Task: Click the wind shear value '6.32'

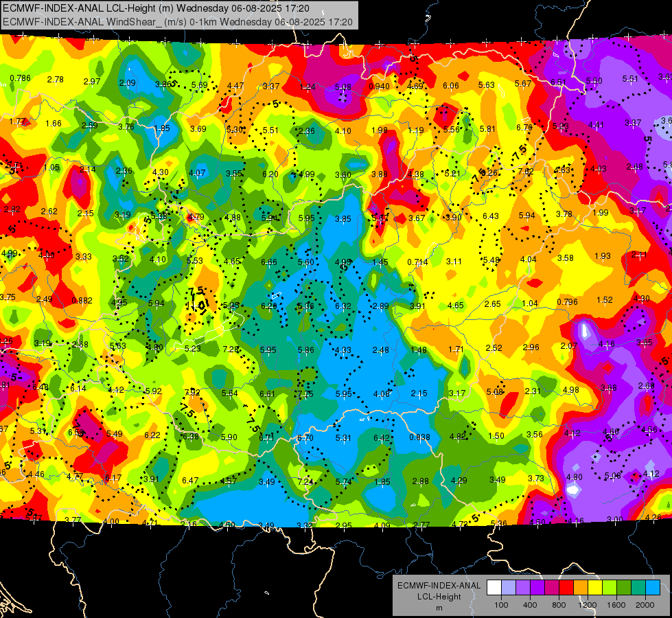Action: (343, 306)
